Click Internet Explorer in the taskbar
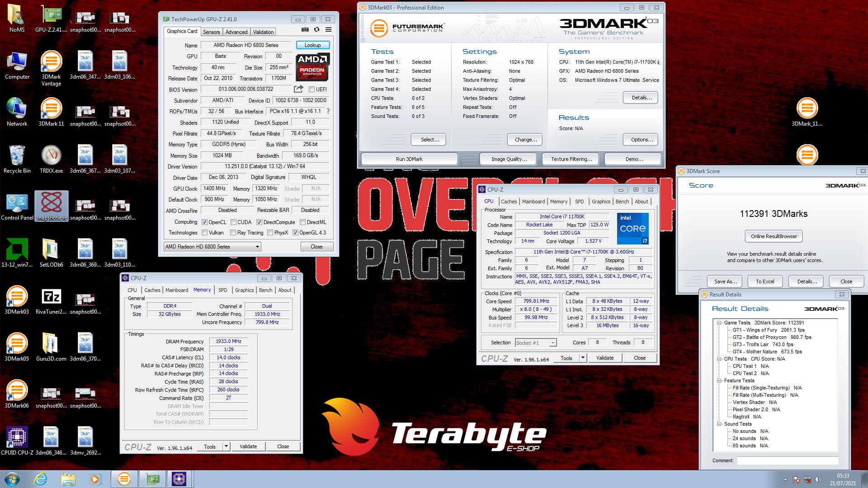Image resolution: width=868 pixels, height=488 pixels. 41,479
